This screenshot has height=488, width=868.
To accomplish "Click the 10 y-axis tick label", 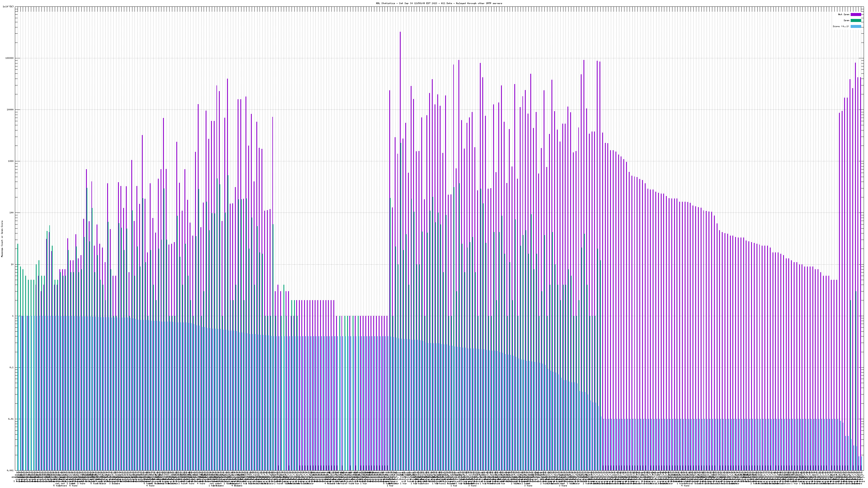I will (12, 264).
